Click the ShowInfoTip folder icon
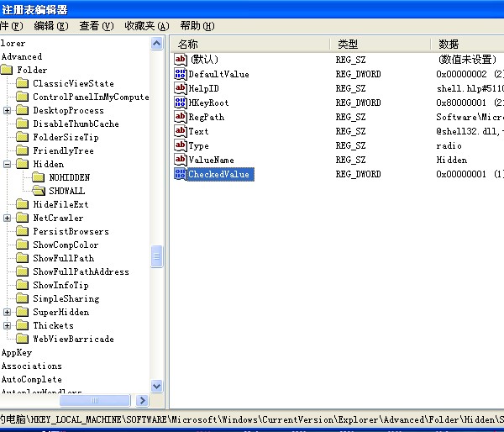 tap(22, 285)
